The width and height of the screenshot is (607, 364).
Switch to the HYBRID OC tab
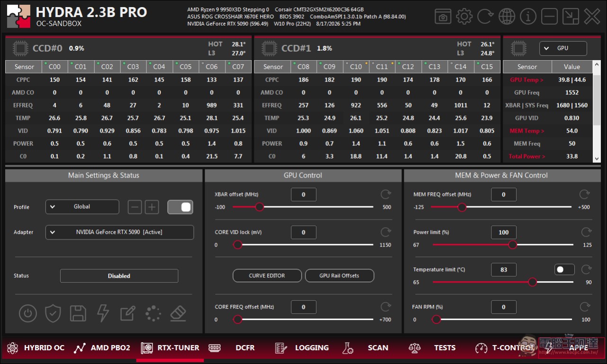pos(36,348)
